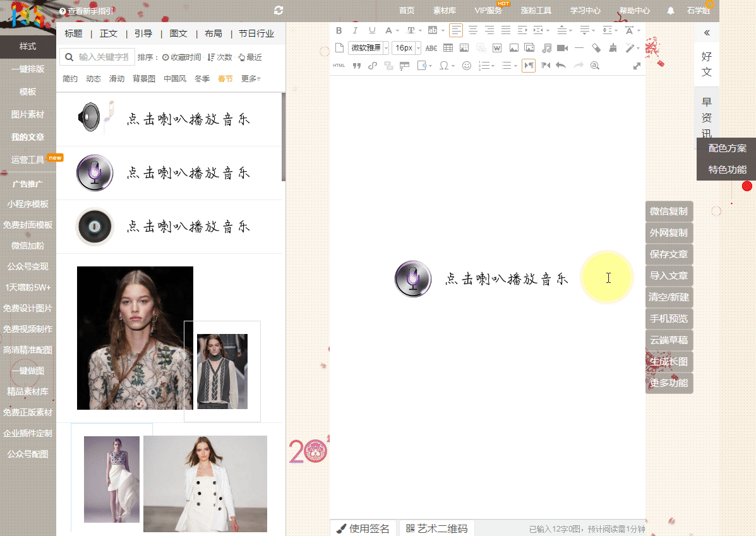
Task: Toggle underline text formatting
Action: (372, 30)
